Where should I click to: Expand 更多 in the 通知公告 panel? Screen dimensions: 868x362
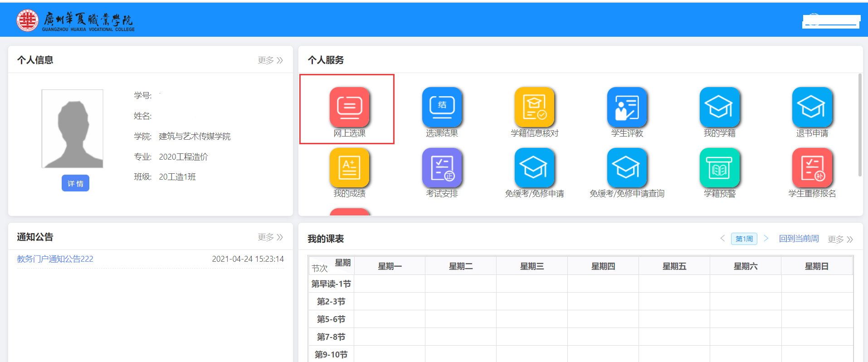(270, 237)
